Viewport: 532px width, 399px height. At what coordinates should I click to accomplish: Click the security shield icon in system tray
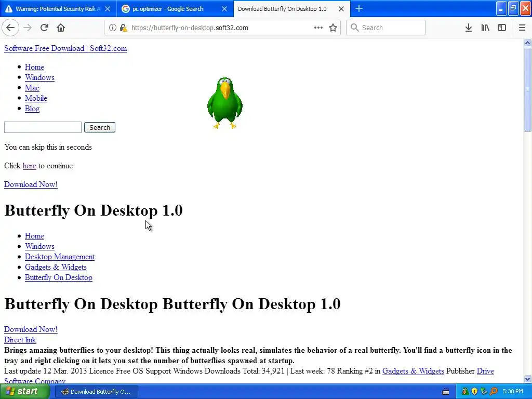click(474, 392)
